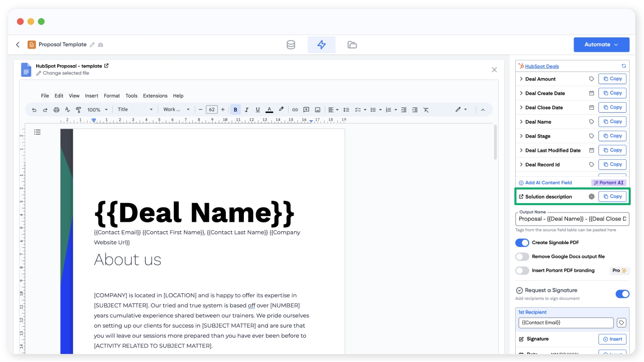Viewport: 644px width, 362px height.
Task: Open the lightning bolt automation tab
Action: tap(321, 45)
